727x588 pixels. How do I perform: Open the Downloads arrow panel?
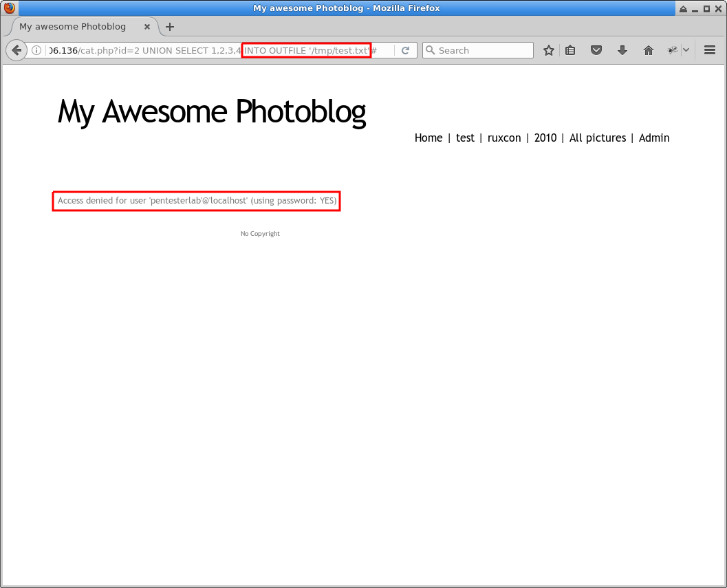click(x=622, y=50)
